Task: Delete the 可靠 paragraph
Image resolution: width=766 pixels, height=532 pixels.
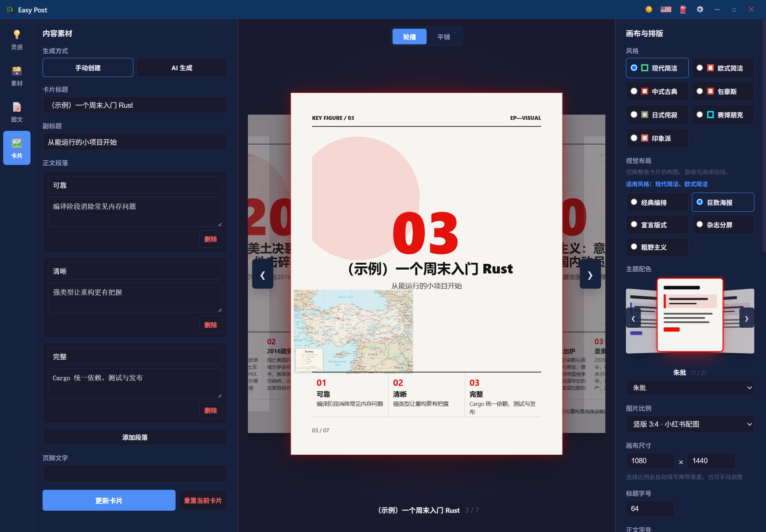Action: (211, 239)
